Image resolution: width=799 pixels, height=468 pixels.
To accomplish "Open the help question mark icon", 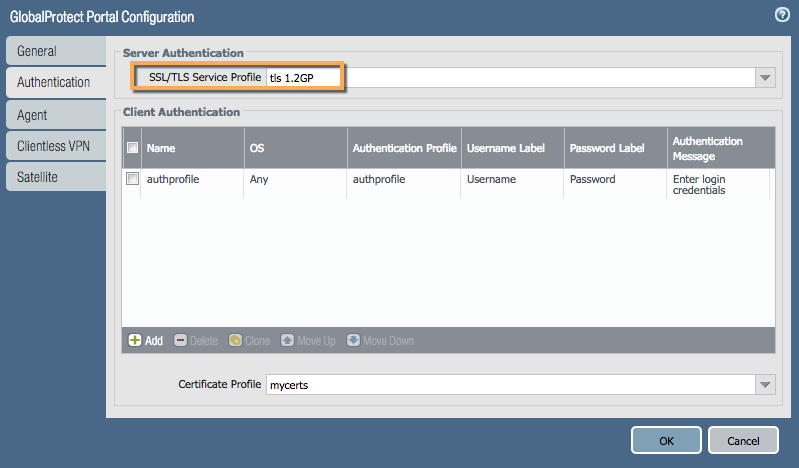I will (782, 15).
